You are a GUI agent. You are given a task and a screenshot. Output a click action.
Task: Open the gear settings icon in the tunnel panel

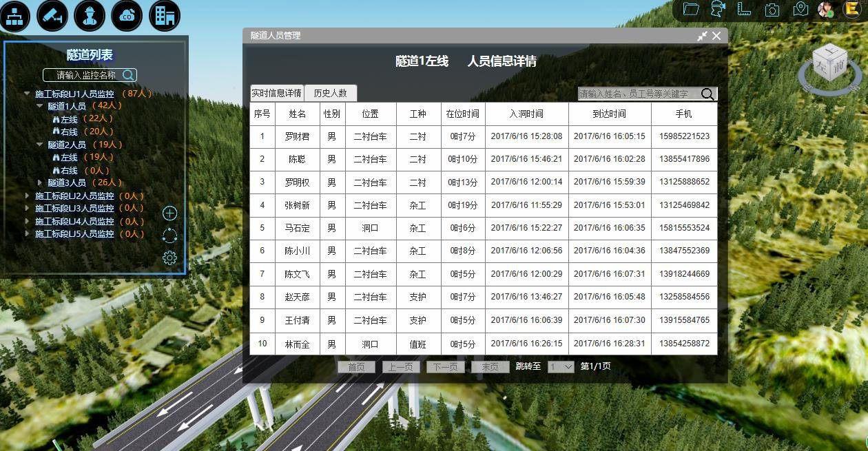(169, 258)
